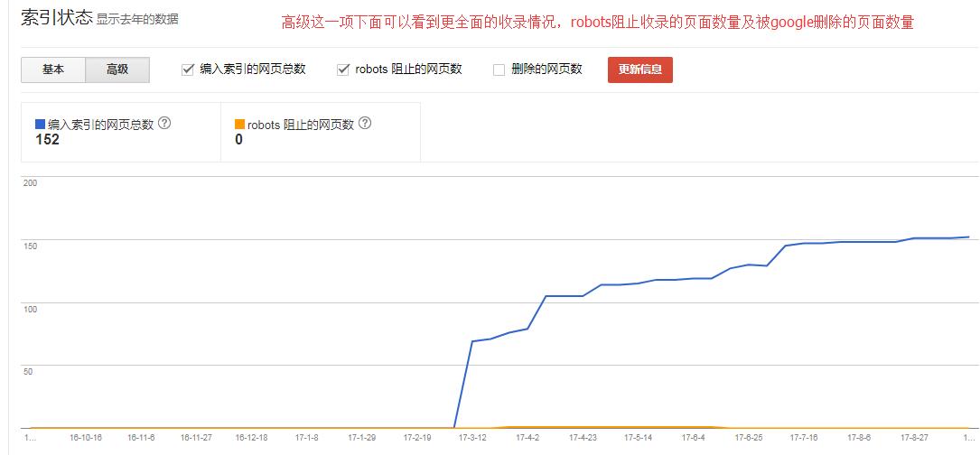Open help icon beside 编入索引的网页总数
Image resolution: width=980 pixels, height=455 pixels.
click(x=164, y=123)
